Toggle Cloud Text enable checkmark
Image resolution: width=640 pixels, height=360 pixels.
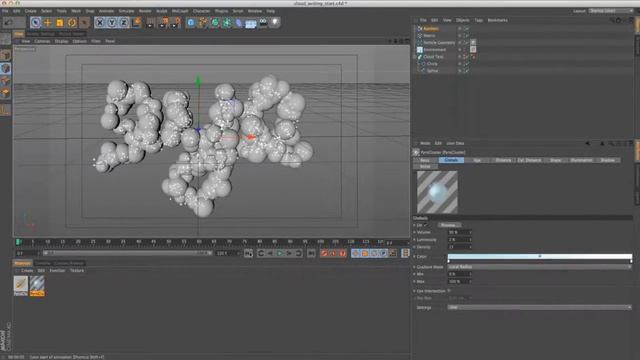pyautogui.click(x=467, y=57)
